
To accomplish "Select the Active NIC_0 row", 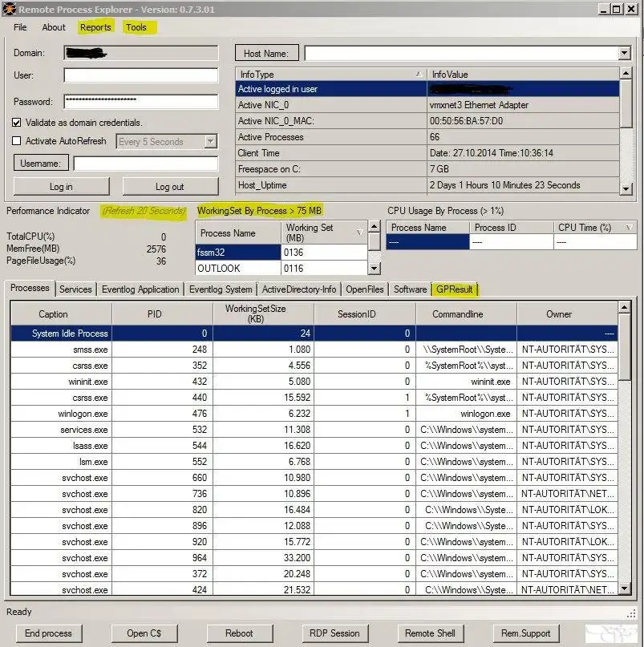I will (427, 105).
